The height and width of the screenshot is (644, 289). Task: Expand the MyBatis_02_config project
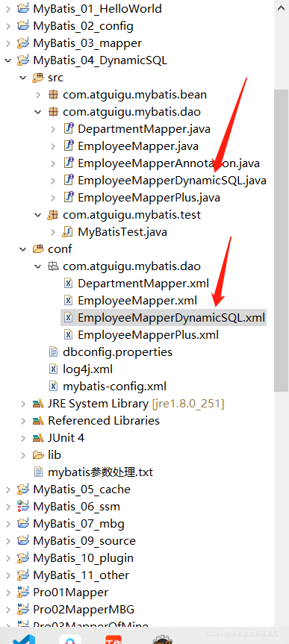(x=7, y=26)
